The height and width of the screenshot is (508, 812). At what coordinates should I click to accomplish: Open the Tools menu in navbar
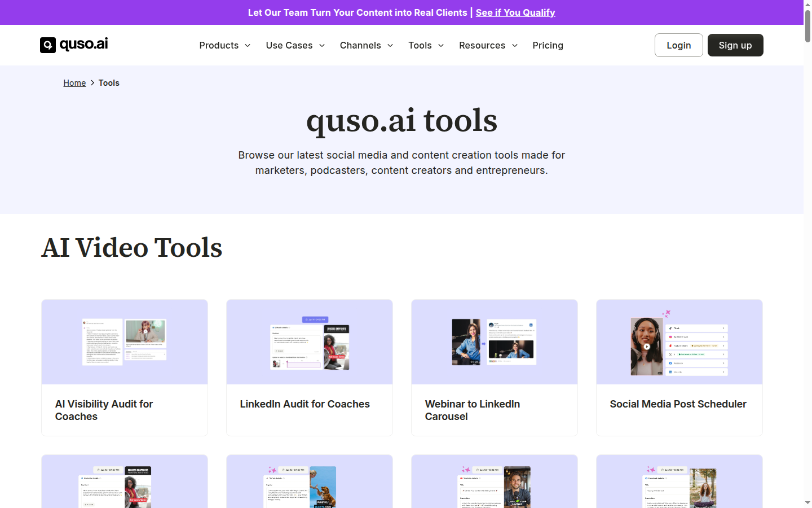tap(420, 45)
